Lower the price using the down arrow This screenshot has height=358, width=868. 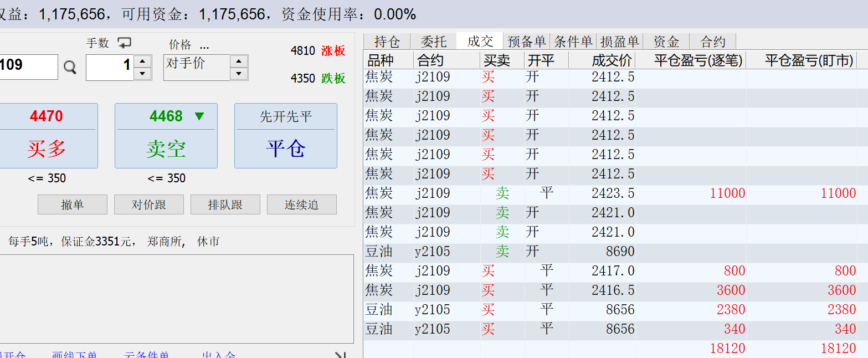(239, 74)
